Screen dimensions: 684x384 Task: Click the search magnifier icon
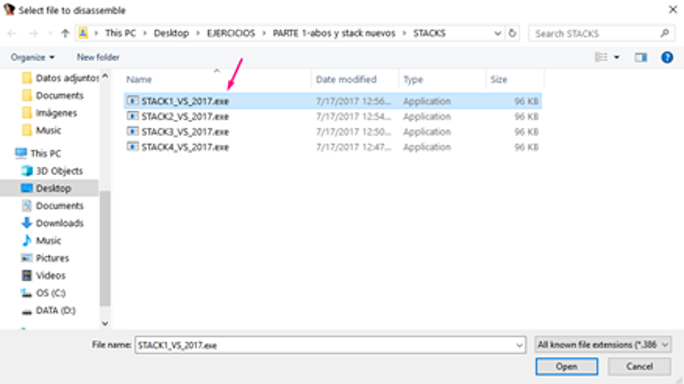pos(664,33)
